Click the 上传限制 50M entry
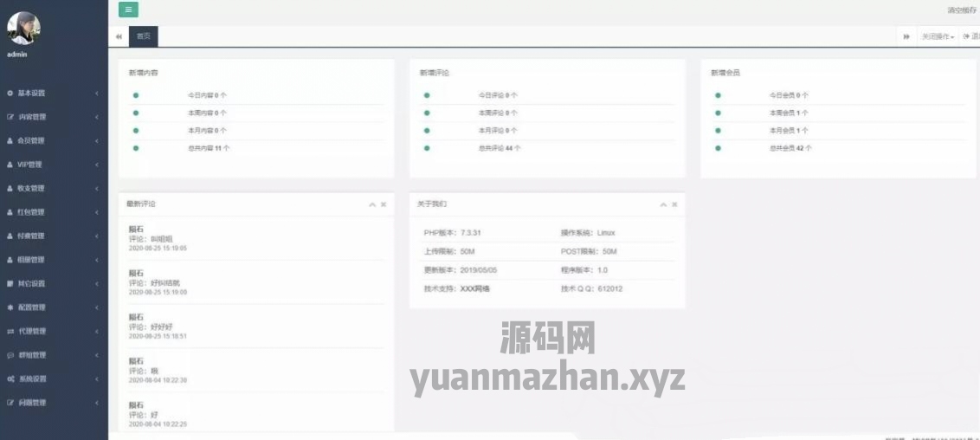The width and height of the screenshot is (980, 440). [x=448, y=251]
